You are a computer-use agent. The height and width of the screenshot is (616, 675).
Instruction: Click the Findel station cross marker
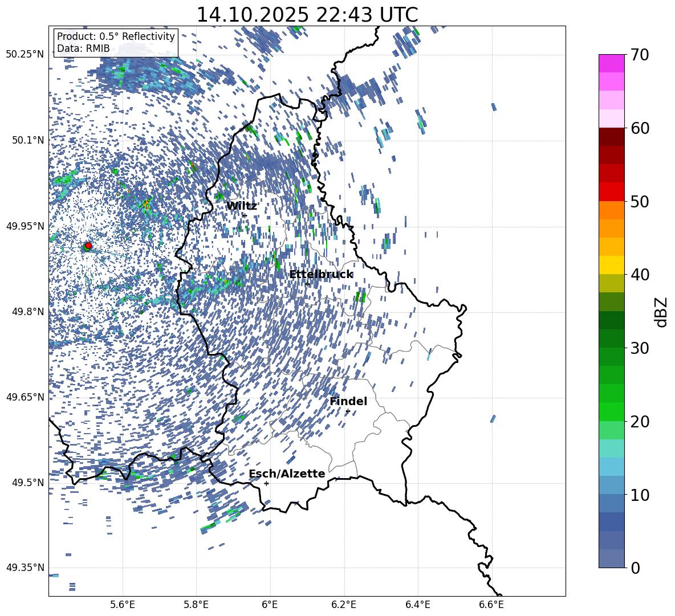coord(348,411)
